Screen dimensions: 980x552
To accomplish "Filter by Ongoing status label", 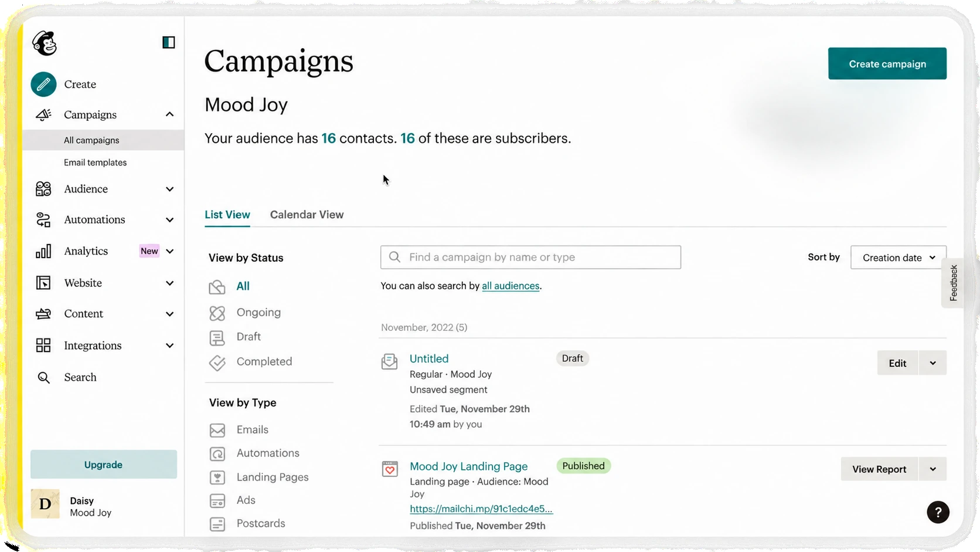I will pyautogui.click(x=258, y=313).
